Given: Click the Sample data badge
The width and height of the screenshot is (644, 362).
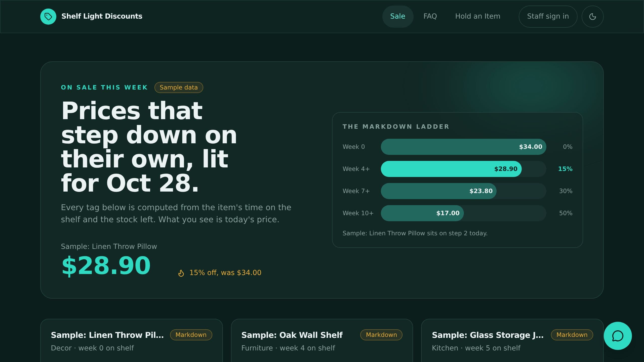Looking at the screenshot, I should (179, 87).
